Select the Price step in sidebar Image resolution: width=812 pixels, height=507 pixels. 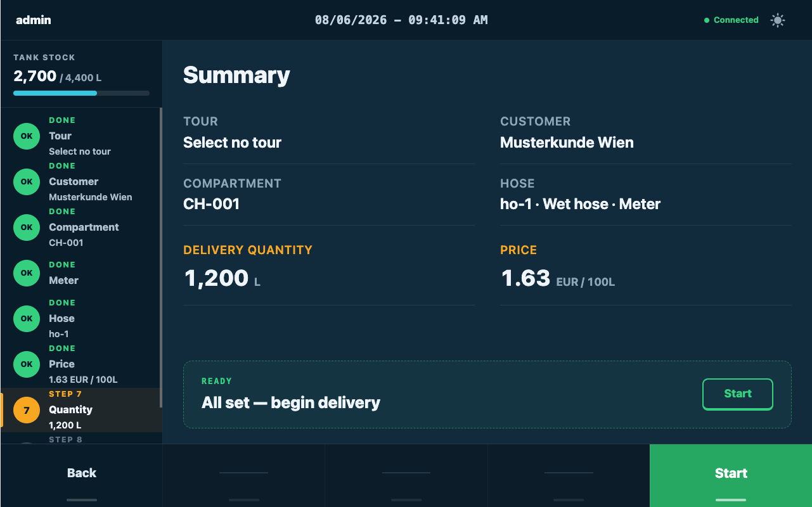[x=81, y=364]
